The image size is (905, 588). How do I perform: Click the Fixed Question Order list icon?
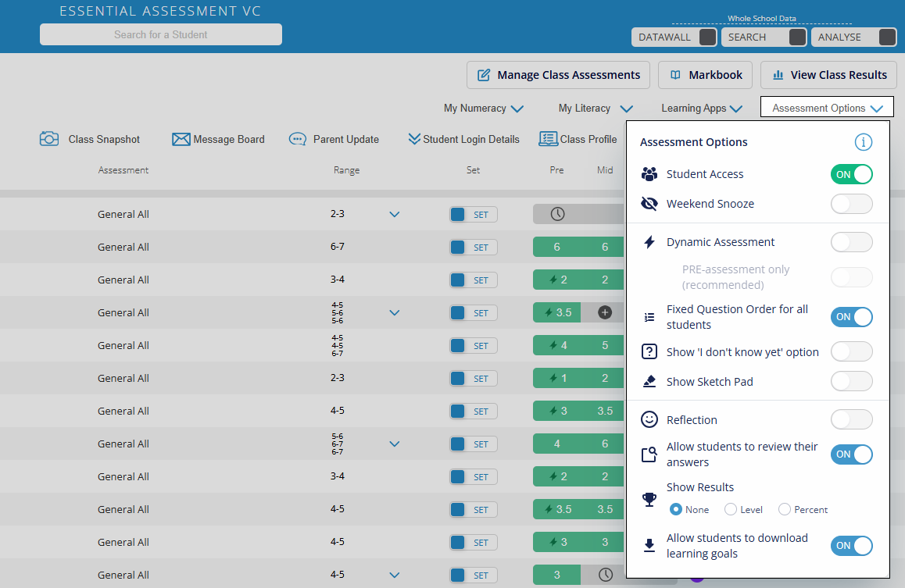pos(649,317)
